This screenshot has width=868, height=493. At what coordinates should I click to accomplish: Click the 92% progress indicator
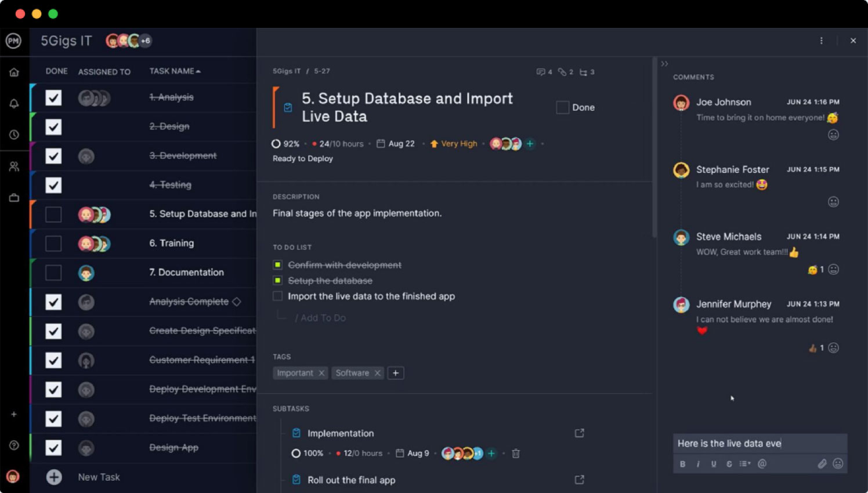point(285,143)
